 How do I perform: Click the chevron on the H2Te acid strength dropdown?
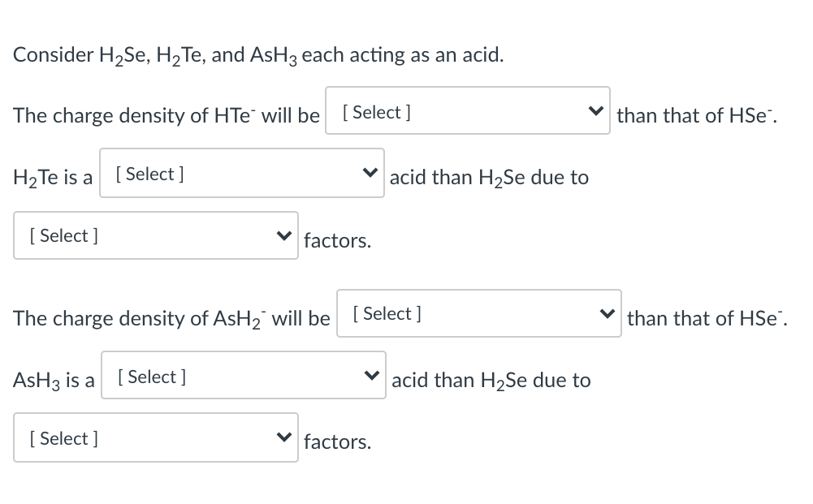click(x=372, y=171)
